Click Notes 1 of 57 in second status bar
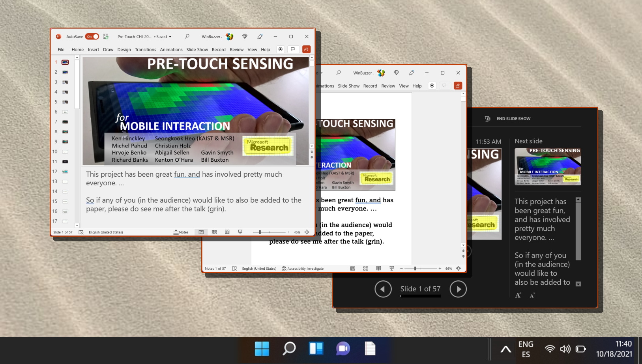The image size is (642, 364). (x=215, y=269)
